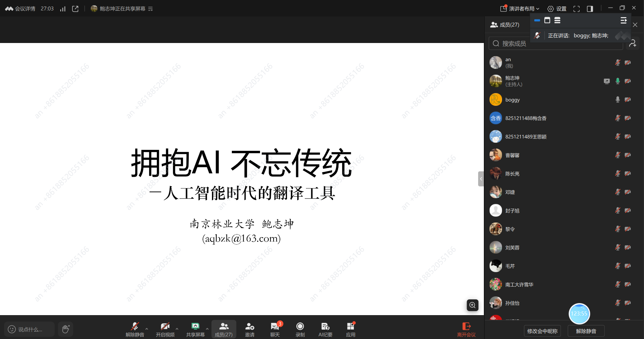Click the add member icon beside search

point(633,43)
